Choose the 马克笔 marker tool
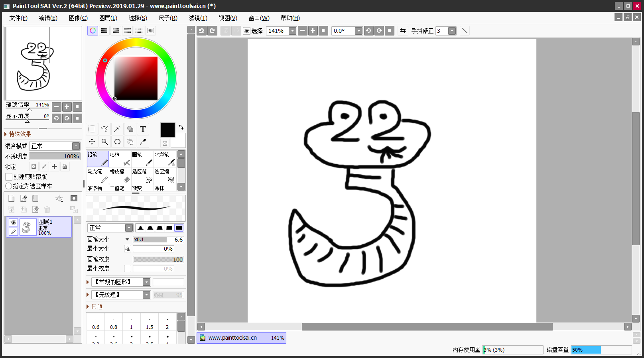Screen dimensions: 644x358 98,175
